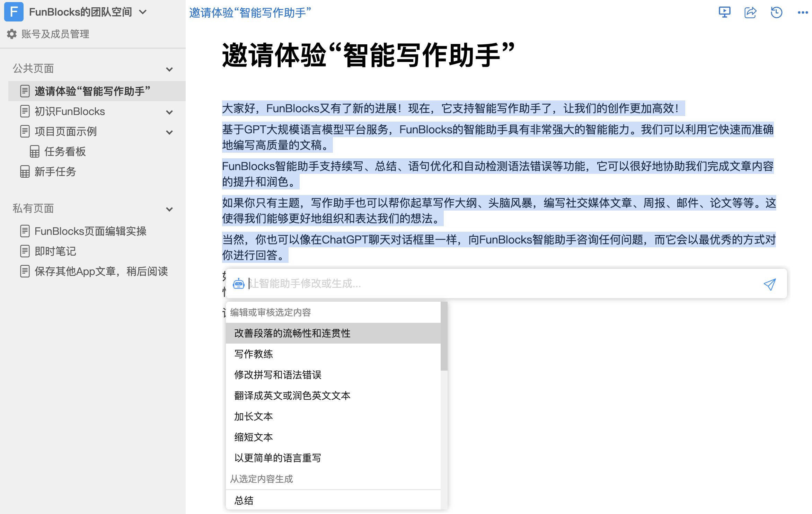The width and height of the screenshot is (812, 514).
Task: Collapse the 私有页面 section
Action: (169, 209)
